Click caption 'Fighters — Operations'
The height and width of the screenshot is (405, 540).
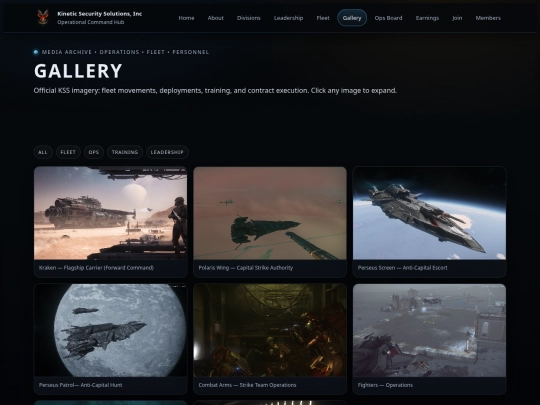click(x=385, y=385)
